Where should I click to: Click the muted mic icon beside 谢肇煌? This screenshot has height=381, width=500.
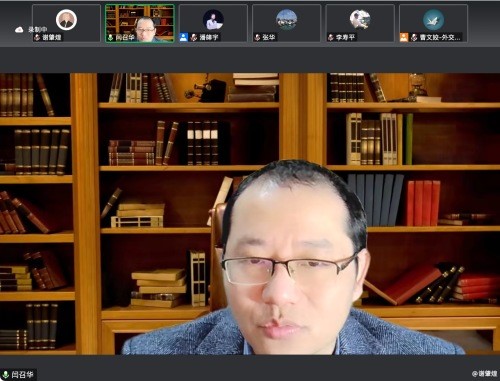[x=37, y=37]
